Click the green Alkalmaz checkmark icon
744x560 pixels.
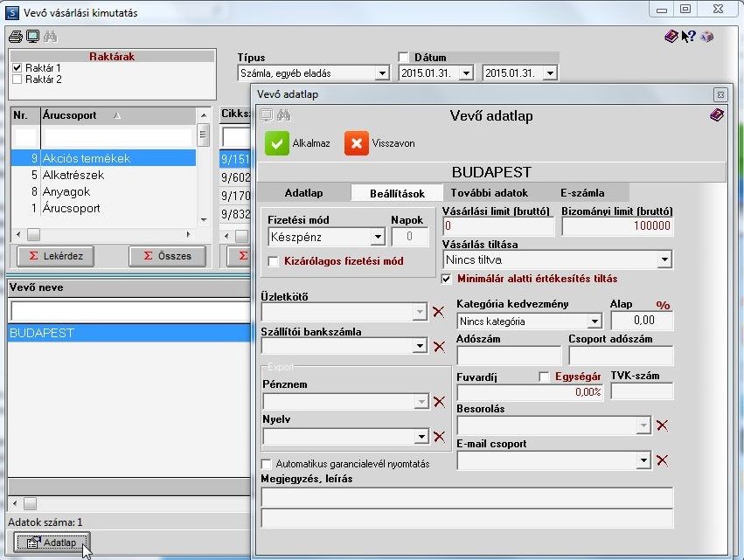point(276,143)
